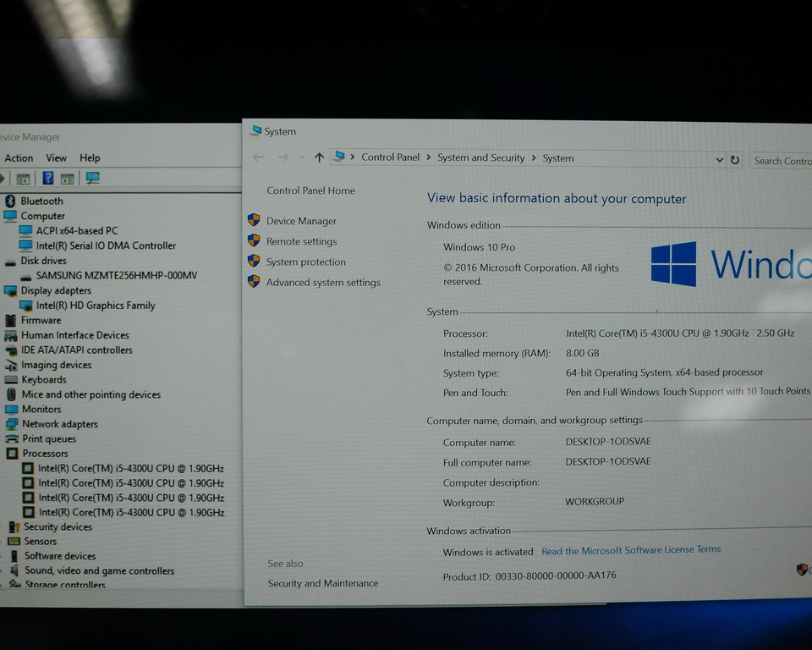Select the Software devices category label

[x=60, y=556]
